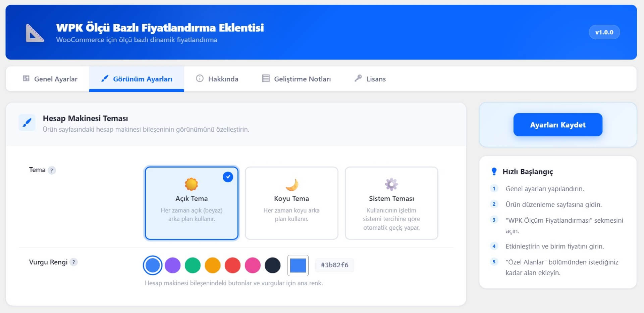The width and height of the screenshot is (644, 313).
Task: Click the Ayarları Kaydet button
Action: pyautogui.click(x=558, y=125)
